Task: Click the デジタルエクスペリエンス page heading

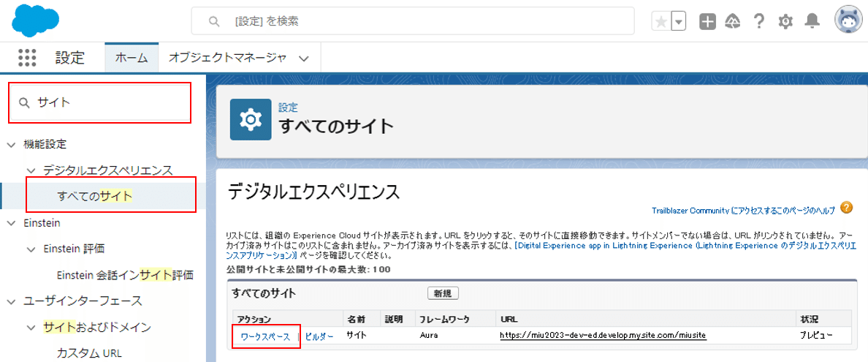Action: [313, 192]
